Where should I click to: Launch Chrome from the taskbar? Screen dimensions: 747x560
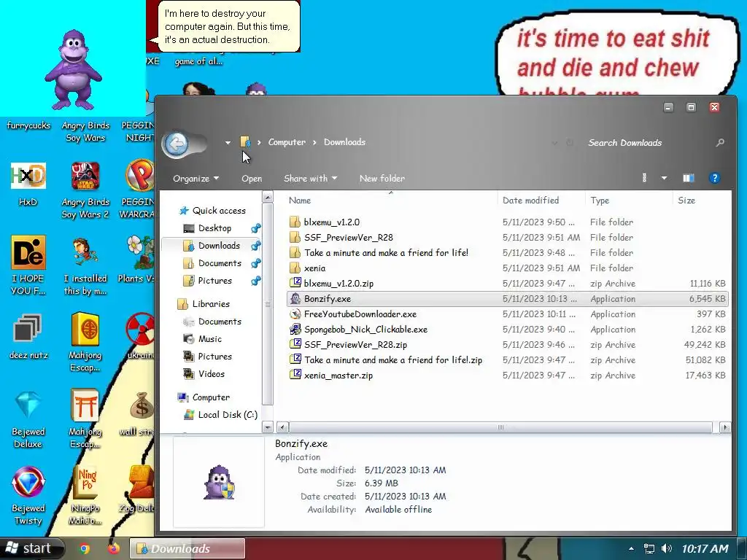(x=85, y=548)
